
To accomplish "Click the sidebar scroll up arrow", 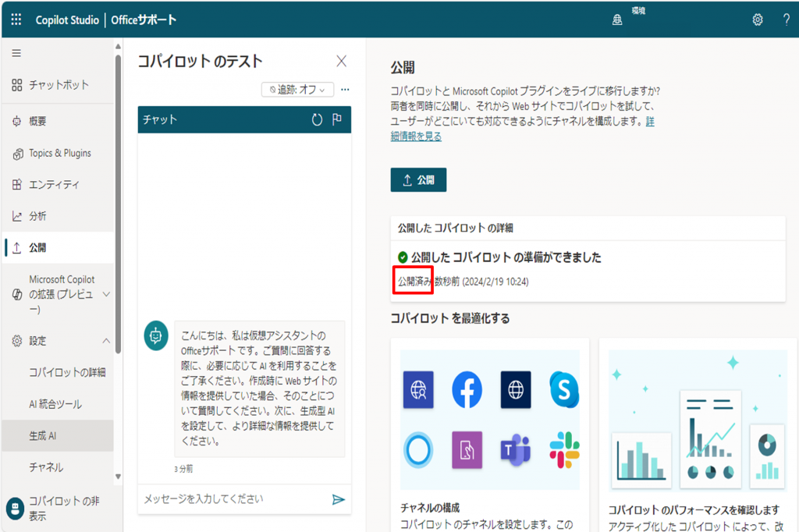I will (119, 46).
